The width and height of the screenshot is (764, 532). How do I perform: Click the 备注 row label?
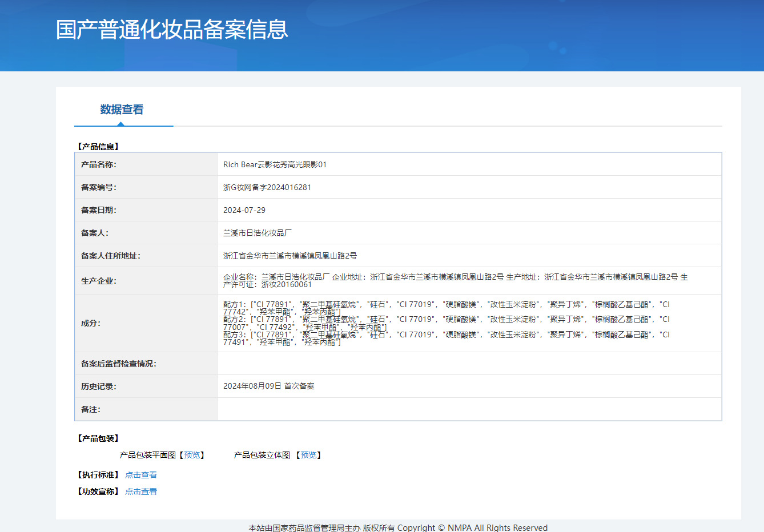tap(91, 409)
